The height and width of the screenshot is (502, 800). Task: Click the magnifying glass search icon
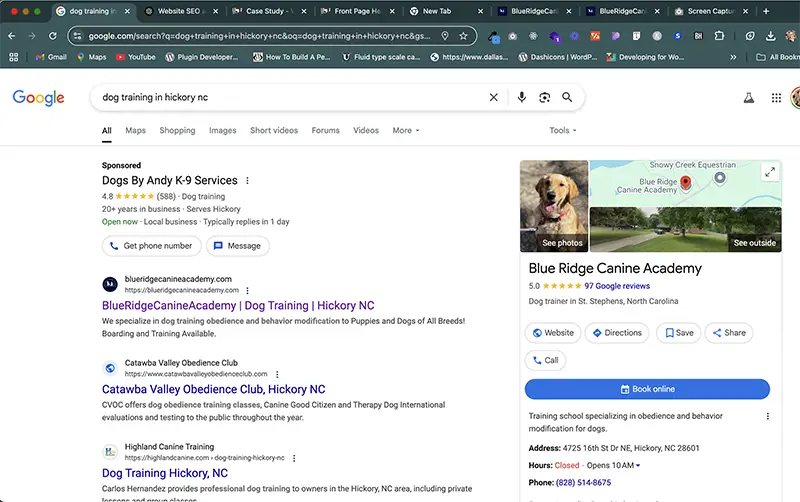coord(567,97)
